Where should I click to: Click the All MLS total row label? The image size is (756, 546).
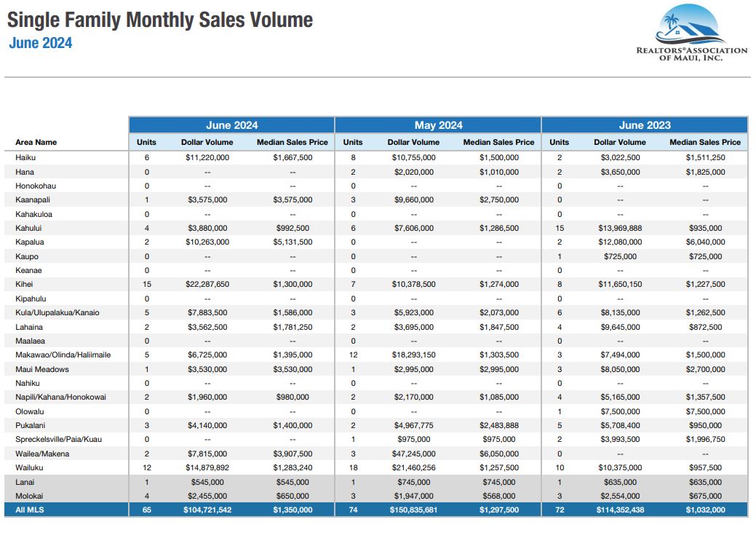tap(30, 510)
